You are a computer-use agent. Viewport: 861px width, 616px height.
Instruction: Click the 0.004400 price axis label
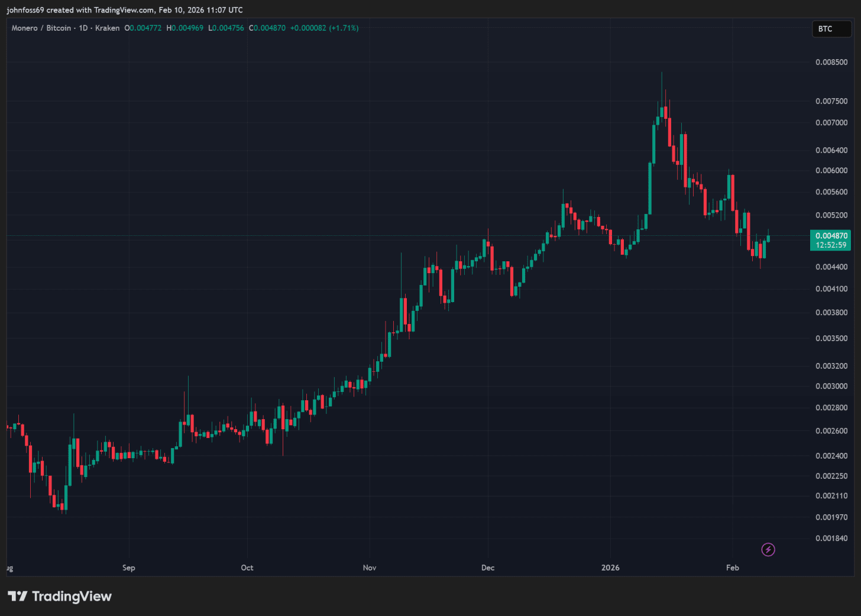point(831,267)
